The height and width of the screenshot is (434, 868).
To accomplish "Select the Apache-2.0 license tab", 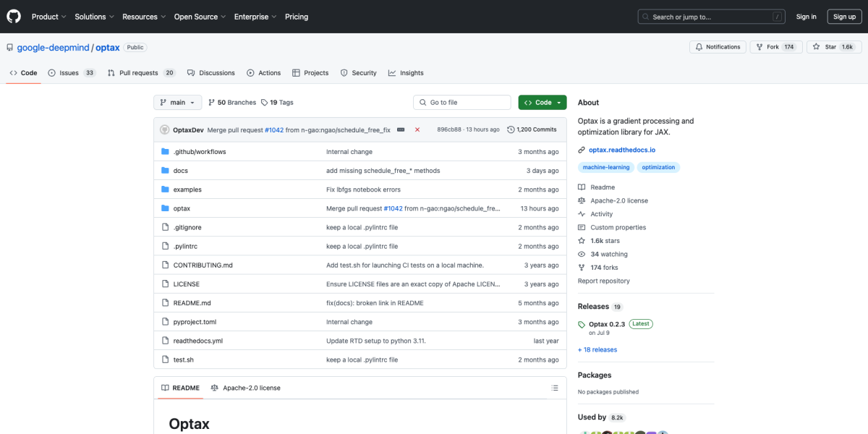I will (245, 388).
